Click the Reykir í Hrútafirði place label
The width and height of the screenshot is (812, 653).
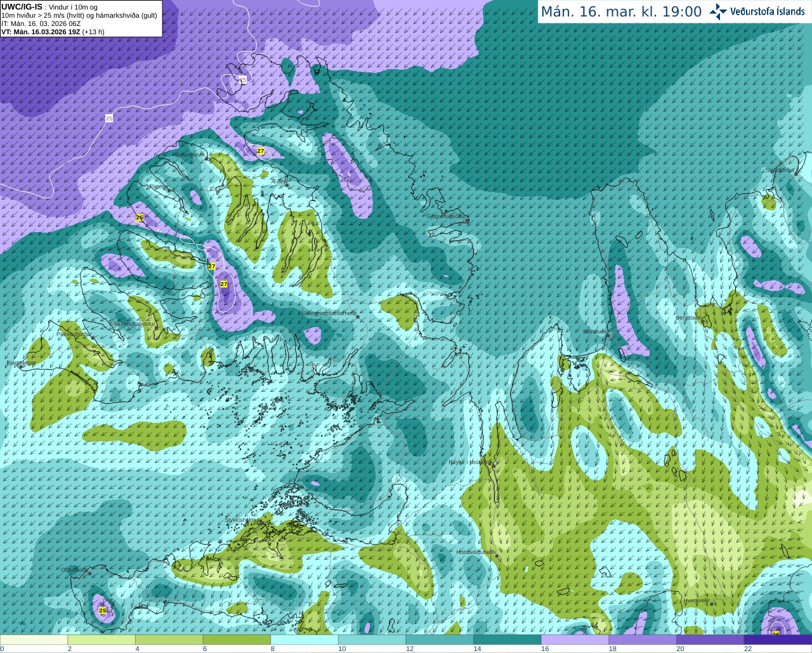470,462
